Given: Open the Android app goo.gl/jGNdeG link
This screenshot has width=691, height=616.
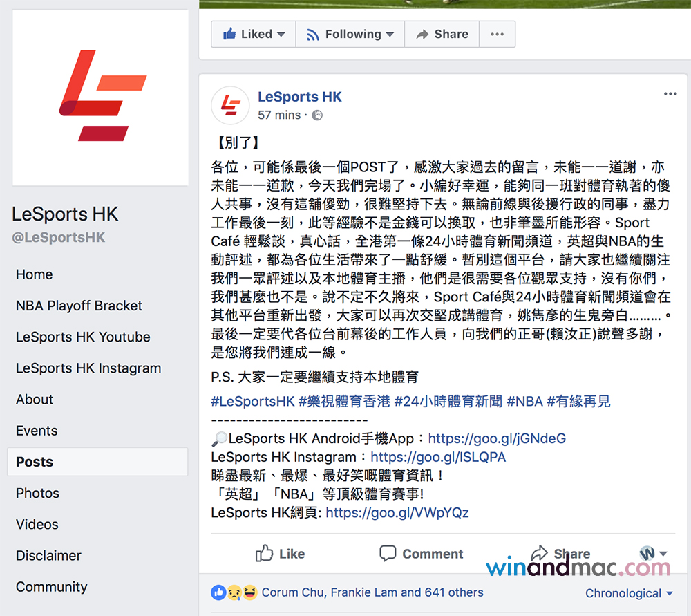Looking at the screenshot, I should pyautogui.click(x=497, y=438).
